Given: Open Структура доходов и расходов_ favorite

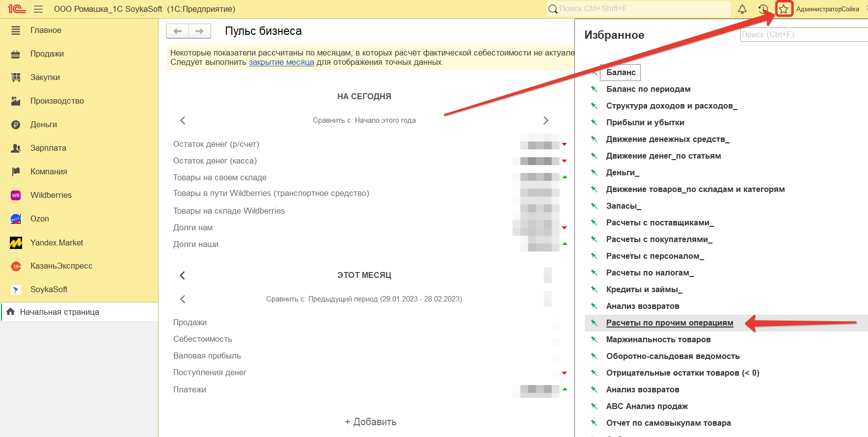Looking at the screenshot, I should tap(672, 106).
